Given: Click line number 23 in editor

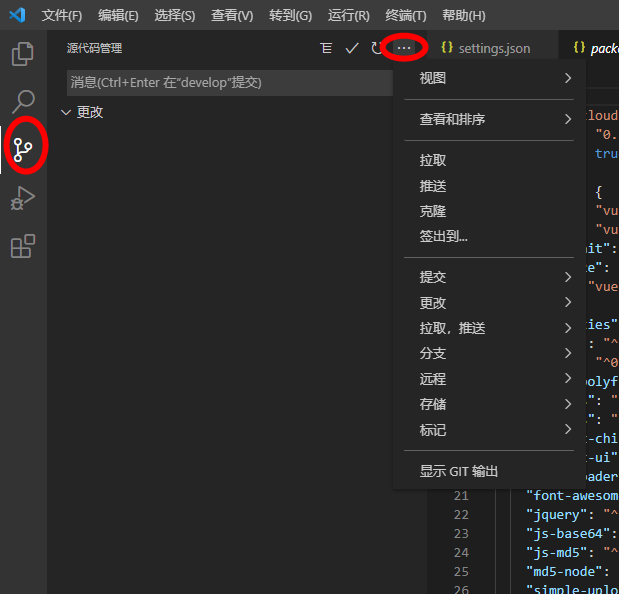Looking at the screenshot, I should tap(461, 534).
